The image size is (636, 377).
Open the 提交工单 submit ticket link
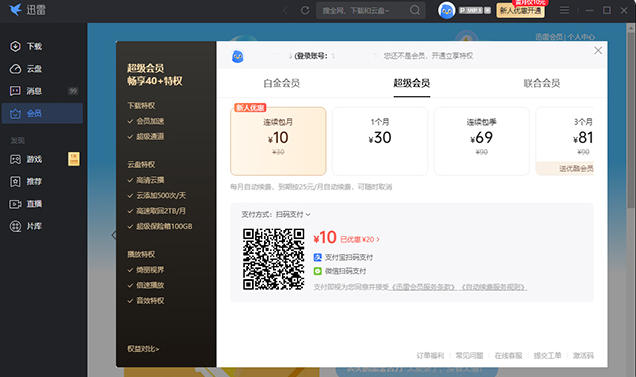pyautogui.click(x=547, y=355)
